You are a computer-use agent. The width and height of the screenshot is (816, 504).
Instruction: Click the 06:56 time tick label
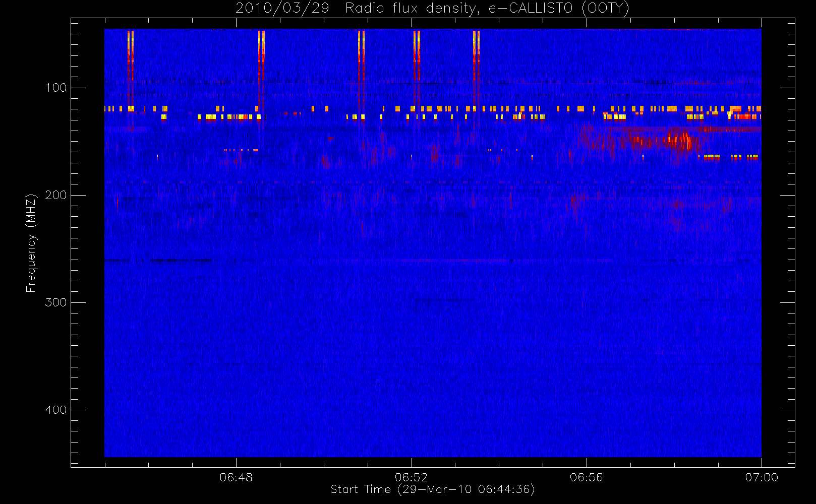(587, 477)
